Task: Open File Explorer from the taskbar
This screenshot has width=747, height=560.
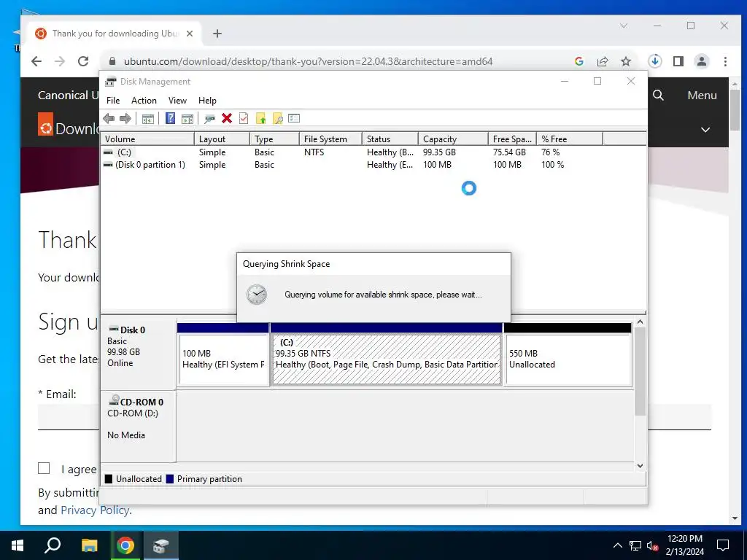Action: point(89,545)
